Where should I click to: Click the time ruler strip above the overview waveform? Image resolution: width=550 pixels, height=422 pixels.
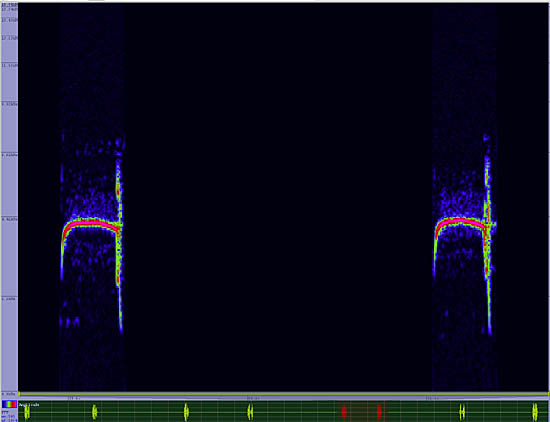(x=283, y=398)
